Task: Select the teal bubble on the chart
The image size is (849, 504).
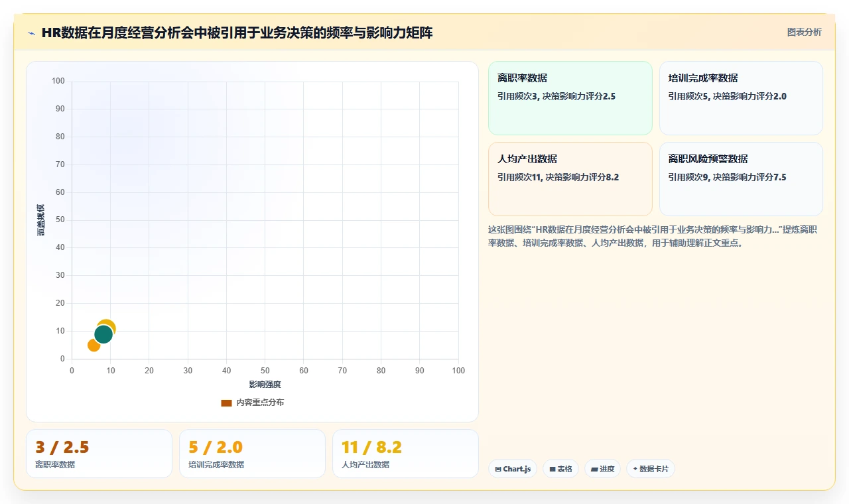Action: point(103,334)
